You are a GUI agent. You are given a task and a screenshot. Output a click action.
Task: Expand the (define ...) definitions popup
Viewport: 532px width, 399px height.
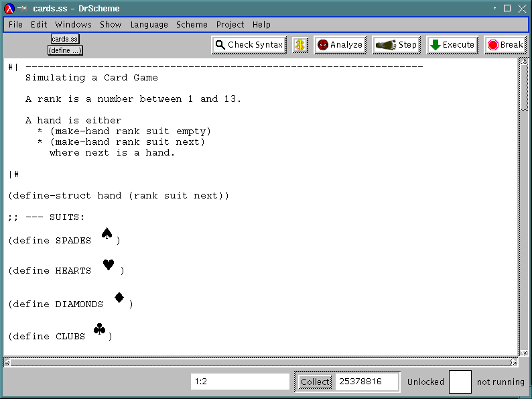(65, 50)
